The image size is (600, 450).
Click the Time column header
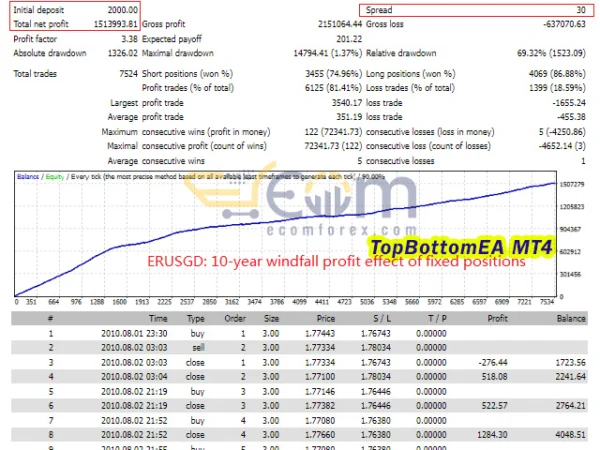point(158,318)
